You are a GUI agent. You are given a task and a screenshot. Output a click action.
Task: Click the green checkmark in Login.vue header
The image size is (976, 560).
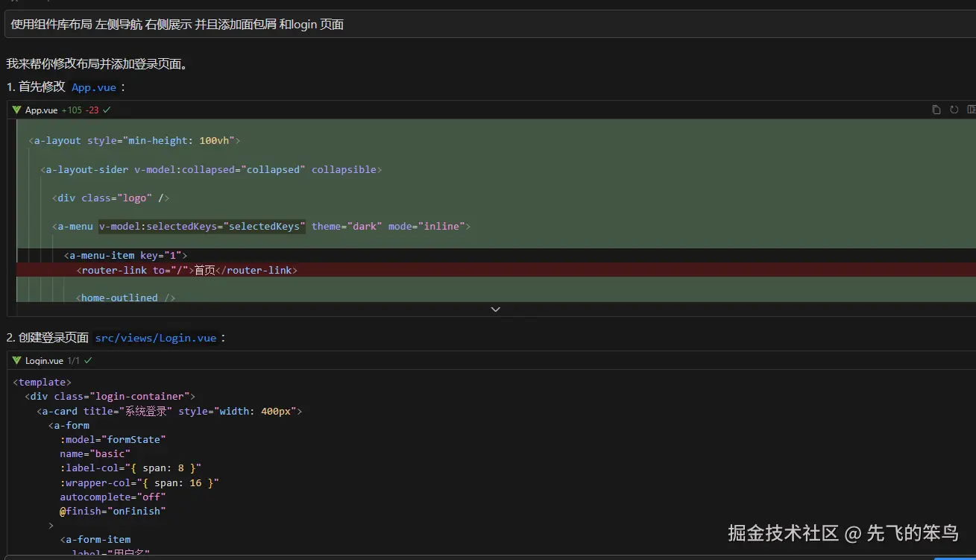88,360
